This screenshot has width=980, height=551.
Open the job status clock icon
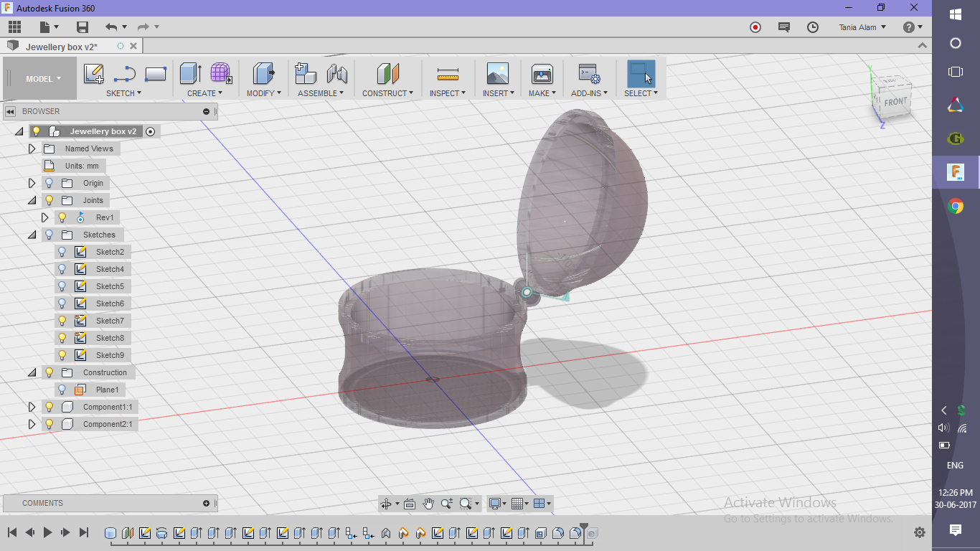click(x=813, y=27)
